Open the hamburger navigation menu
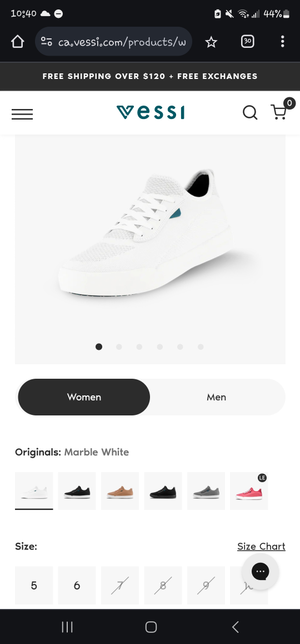This screenshot has height=644, width=300. point(22,114)
